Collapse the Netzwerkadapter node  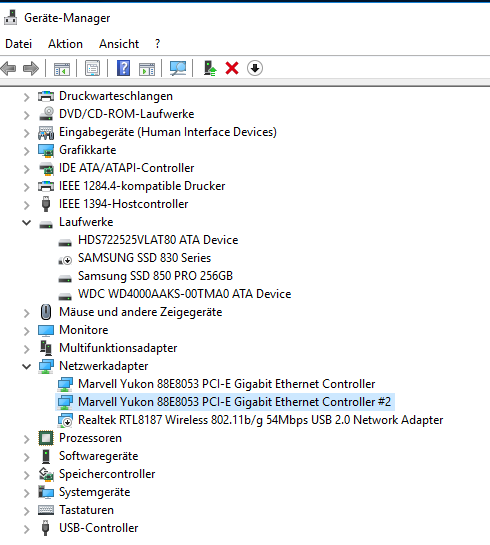26,366
